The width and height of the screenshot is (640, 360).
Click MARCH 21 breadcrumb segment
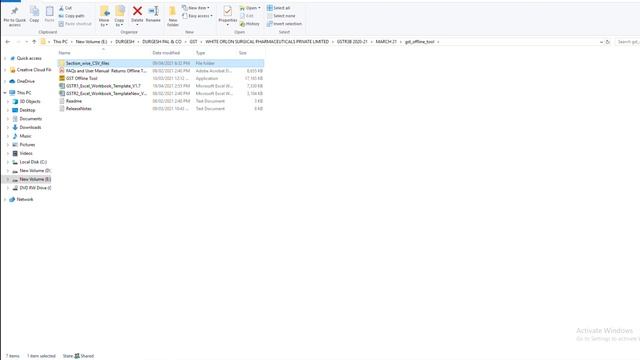pos(386,42)
